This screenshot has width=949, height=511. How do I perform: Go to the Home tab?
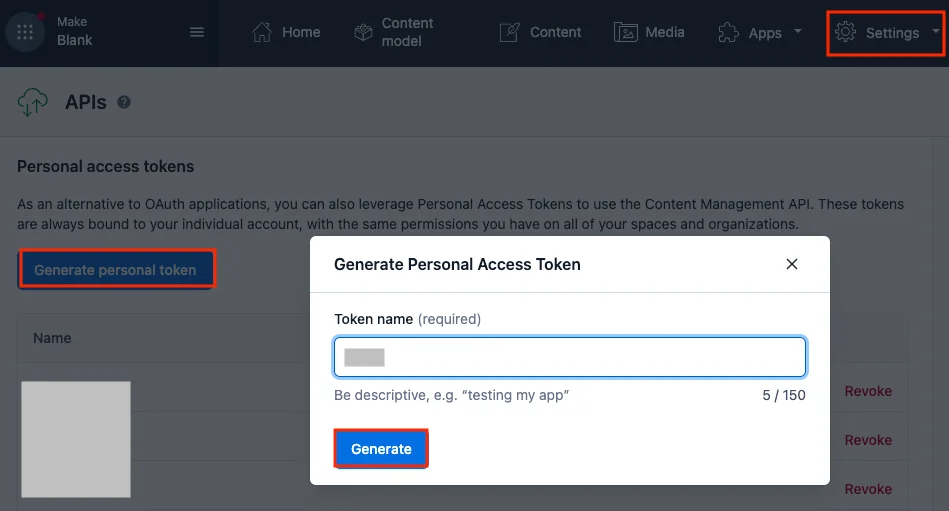(286, 32)
